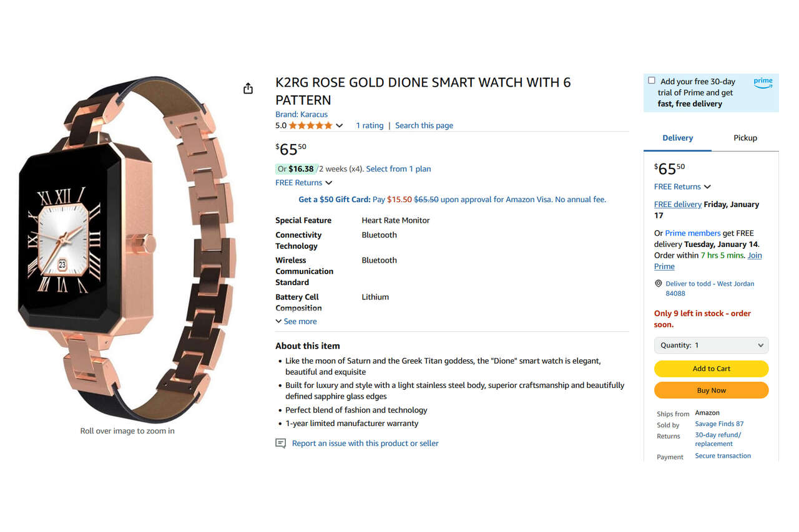
Task: Open the Quantity dropdown
Action: point(711,345)
